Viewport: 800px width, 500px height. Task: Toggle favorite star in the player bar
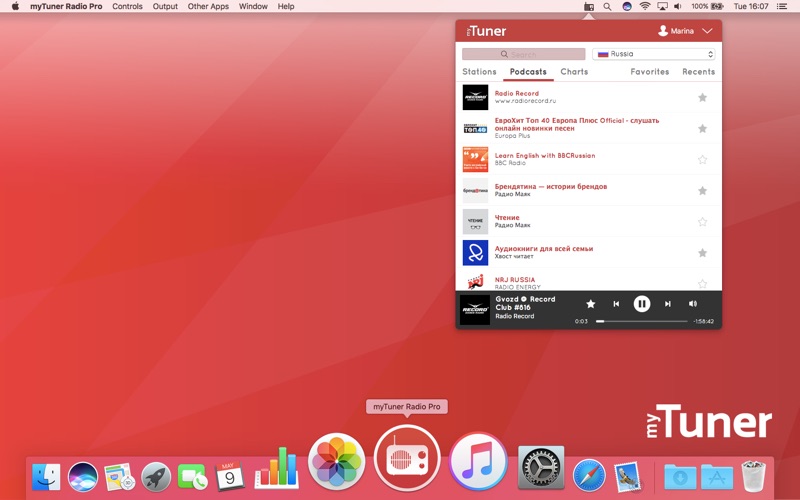[590, 304]
